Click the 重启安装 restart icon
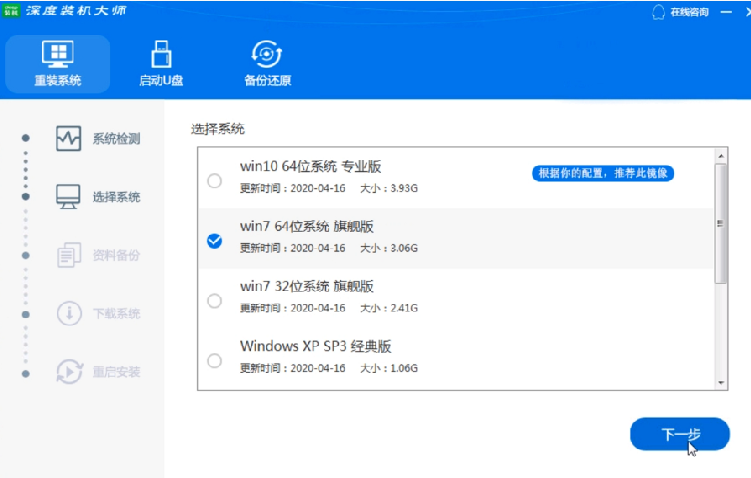Viewport: 751px width, 478px height. click(x=68, y=371)
